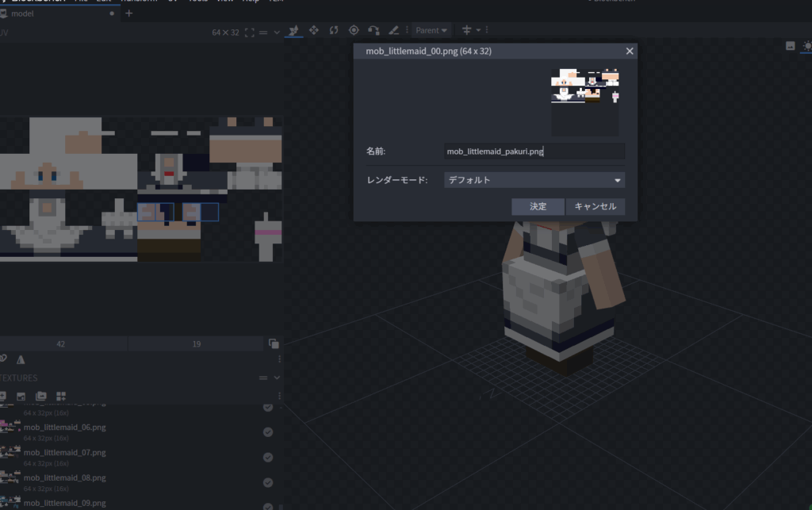
Task: Select the Rotate tool in toolbar
Action: (334, 30)
